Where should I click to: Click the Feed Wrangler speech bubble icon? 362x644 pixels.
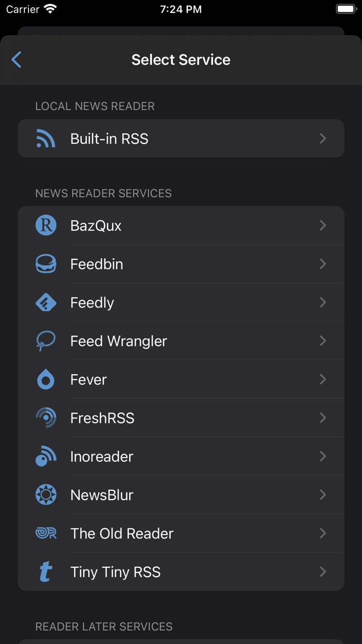(x=46, y=341)
